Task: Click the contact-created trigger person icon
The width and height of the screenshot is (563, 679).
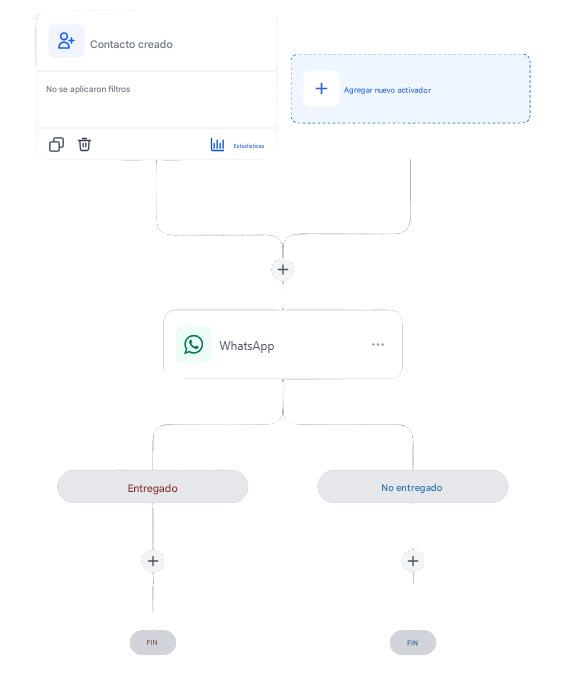Action: 66,41
